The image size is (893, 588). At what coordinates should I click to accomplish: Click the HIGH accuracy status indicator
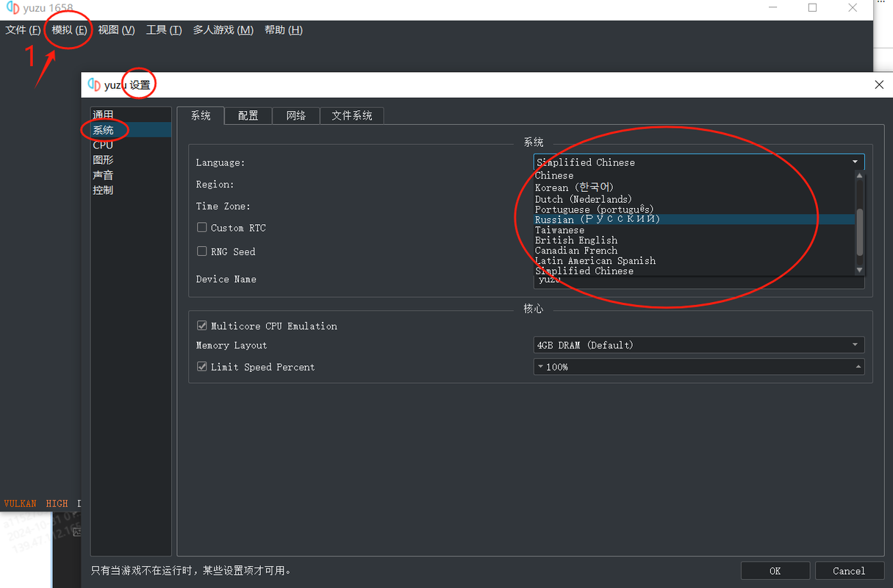click(57, 503)
